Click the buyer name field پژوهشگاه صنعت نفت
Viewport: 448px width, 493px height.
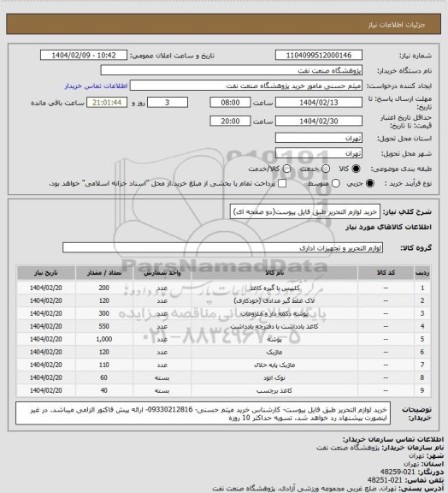tap(231, 70)
